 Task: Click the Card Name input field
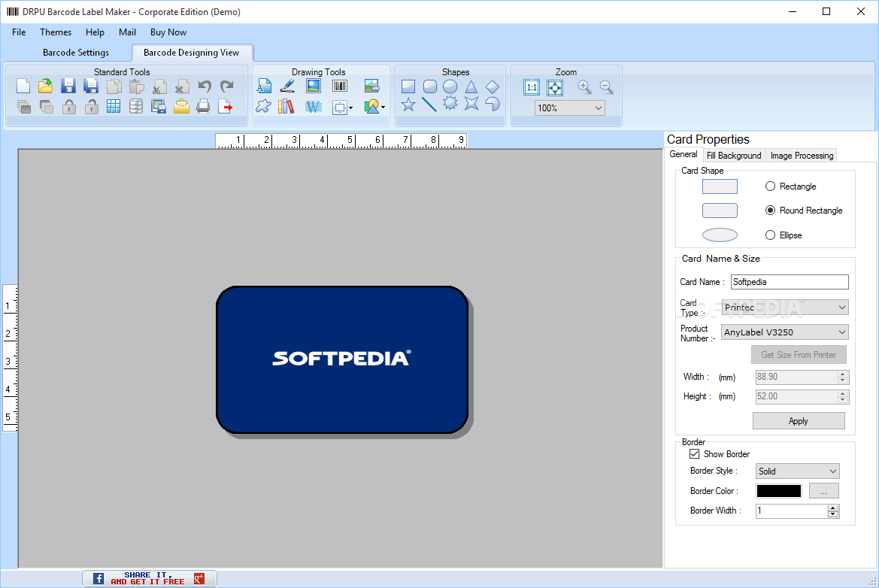(790, 282)
